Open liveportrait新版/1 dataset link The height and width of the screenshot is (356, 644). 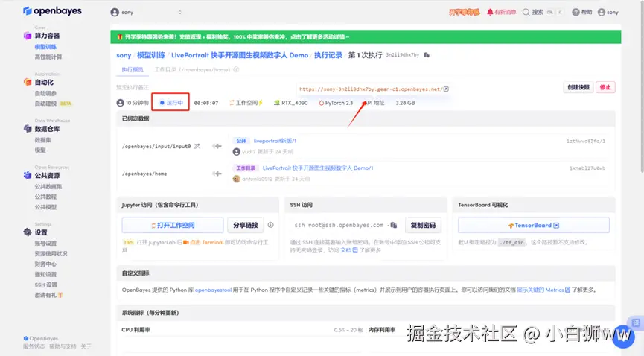(275, 141)
